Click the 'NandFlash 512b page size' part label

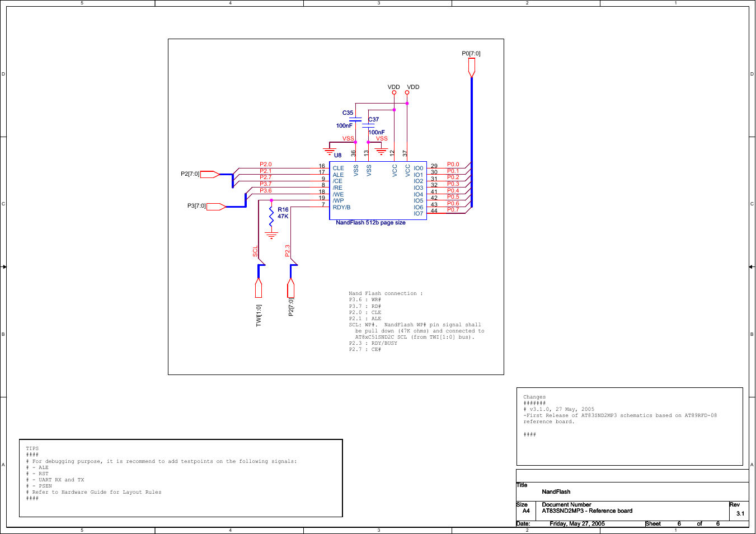point(370,223)
